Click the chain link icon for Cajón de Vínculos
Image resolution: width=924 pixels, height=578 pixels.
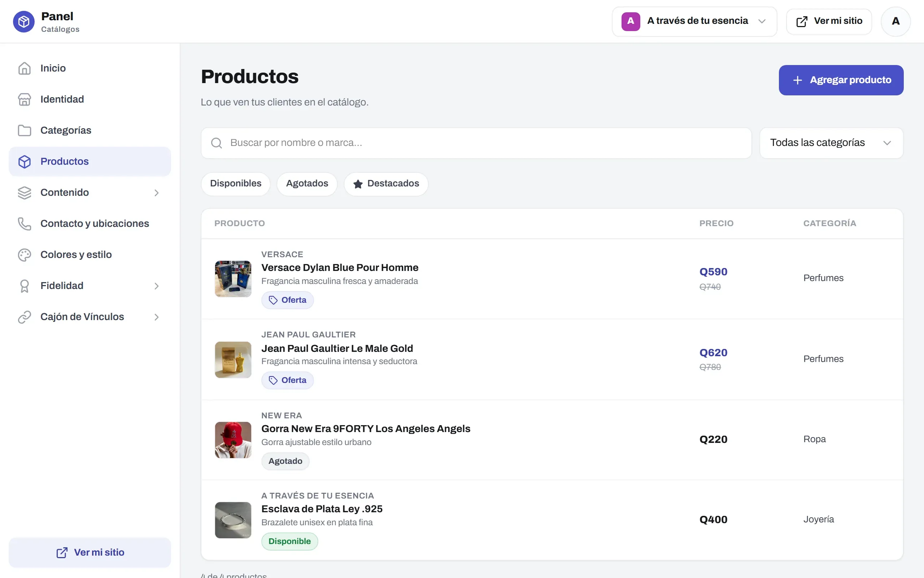coord(25,317)
